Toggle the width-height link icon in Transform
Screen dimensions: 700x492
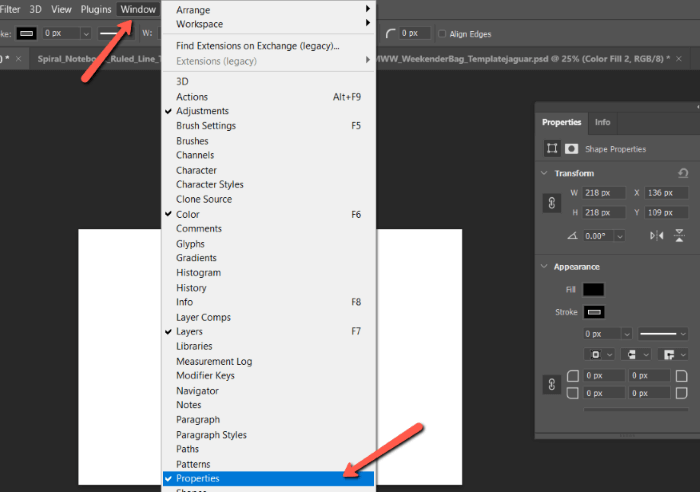click(x=551, y=203)
